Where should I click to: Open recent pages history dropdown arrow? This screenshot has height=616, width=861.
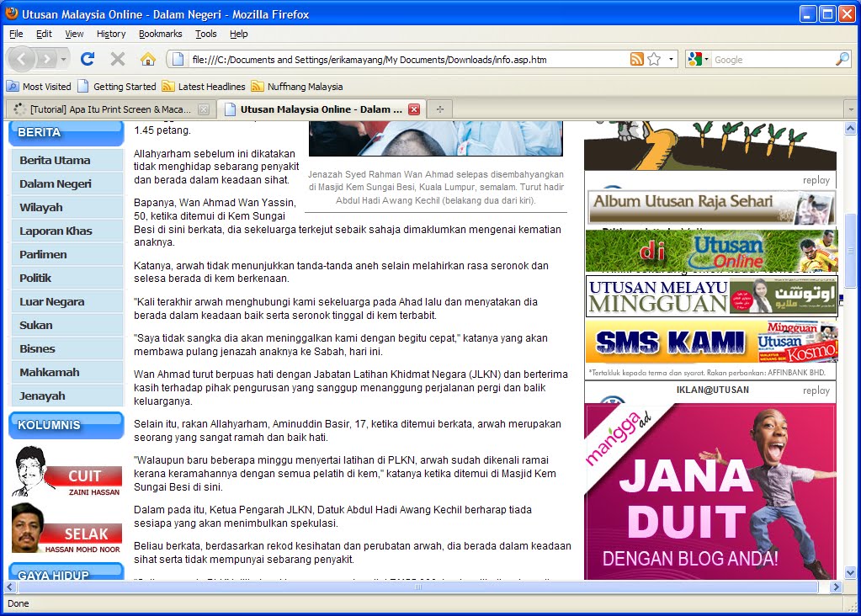(x=64, y=59)
